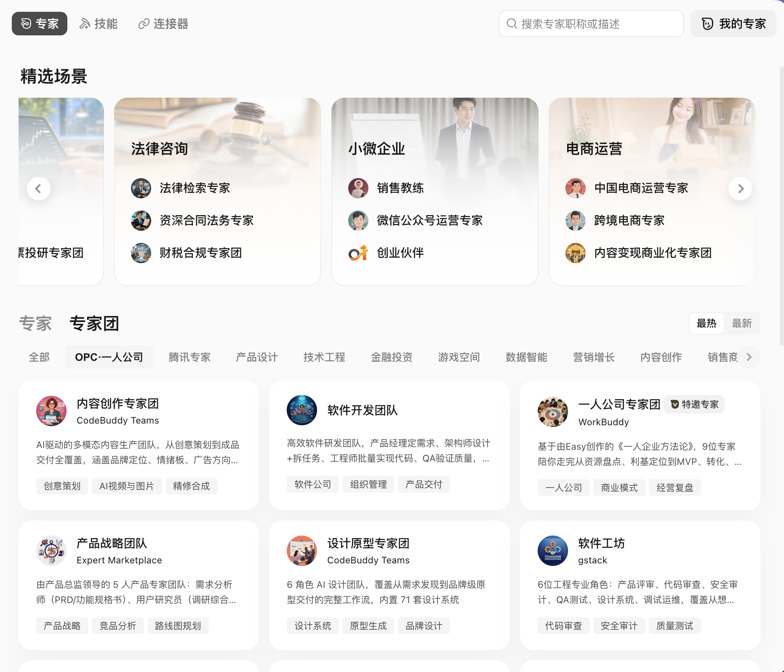Click the AI视频与图片 tag

click(x=127, y=486)
